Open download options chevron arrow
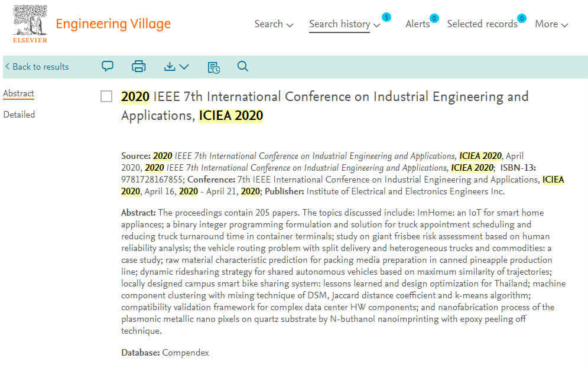Screen dimensions: 588x368 (x=184, y=67)
